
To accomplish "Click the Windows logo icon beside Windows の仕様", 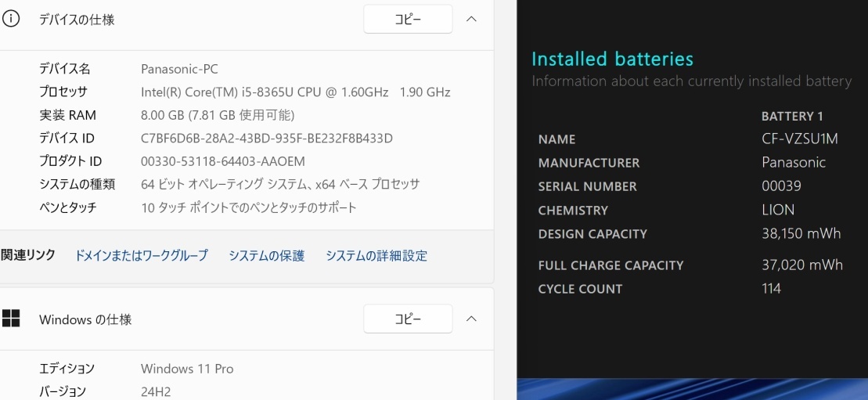I will 10,319.
